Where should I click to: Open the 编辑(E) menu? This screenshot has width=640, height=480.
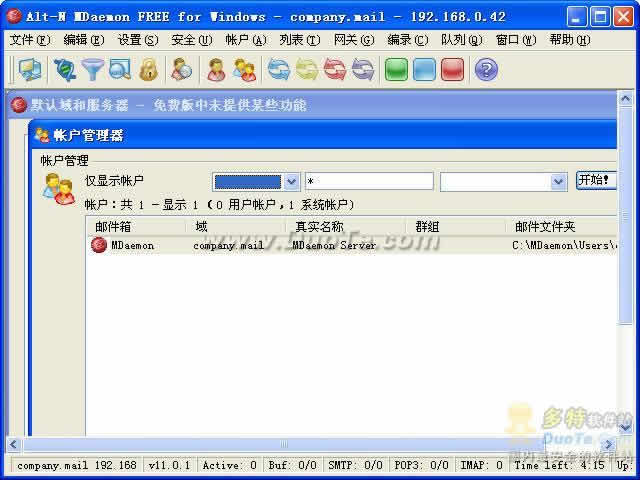[84, 40]
